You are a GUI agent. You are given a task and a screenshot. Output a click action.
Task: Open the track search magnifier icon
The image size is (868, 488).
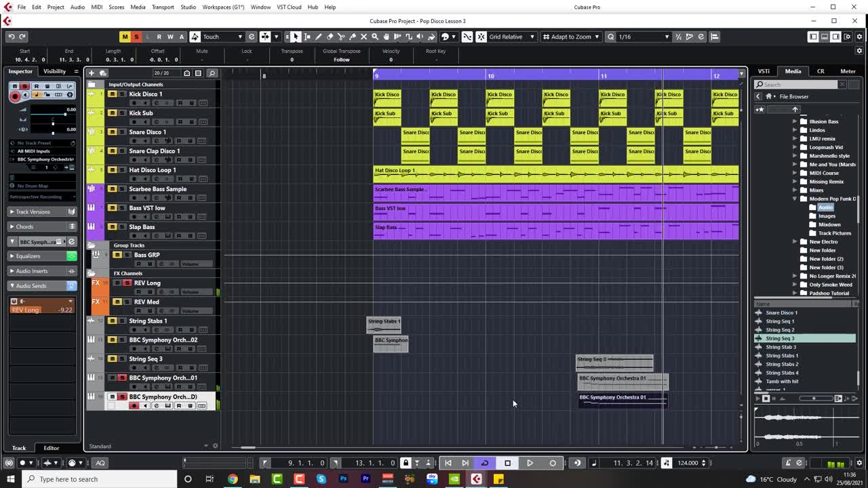pyautogui.click(x=212, y=73)
